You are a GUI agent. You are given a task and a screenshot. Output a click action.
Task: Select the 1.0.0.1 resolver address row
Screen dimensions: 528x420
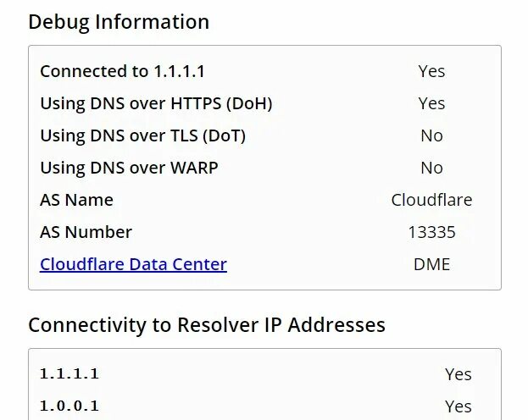[264, 406]
